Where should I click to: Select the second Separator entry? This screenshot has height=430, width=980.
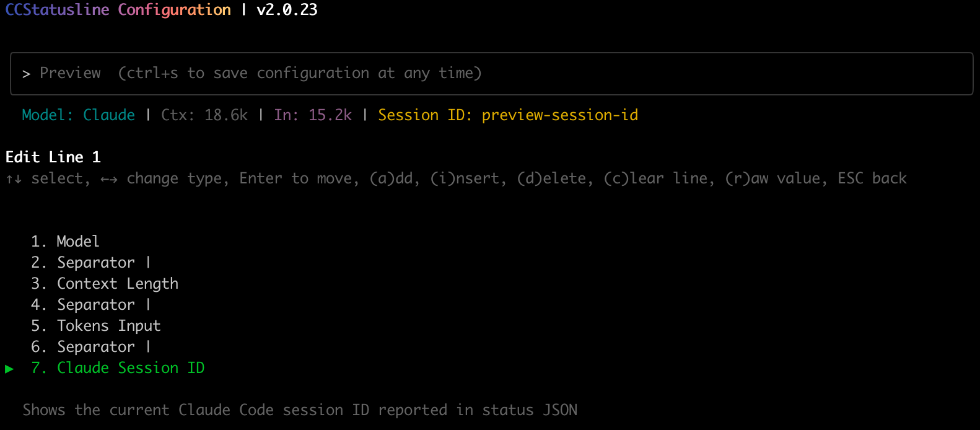point(95,262)
